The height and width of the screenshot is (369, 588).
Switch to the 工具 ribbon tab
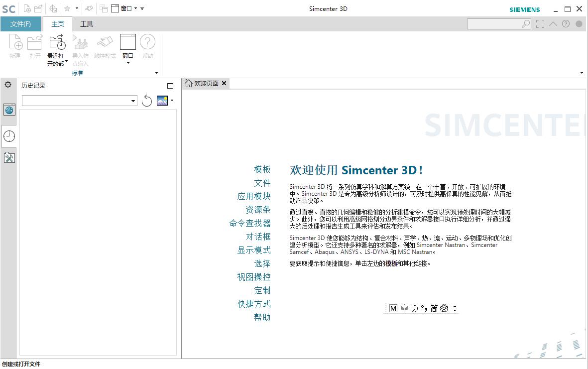87,24
